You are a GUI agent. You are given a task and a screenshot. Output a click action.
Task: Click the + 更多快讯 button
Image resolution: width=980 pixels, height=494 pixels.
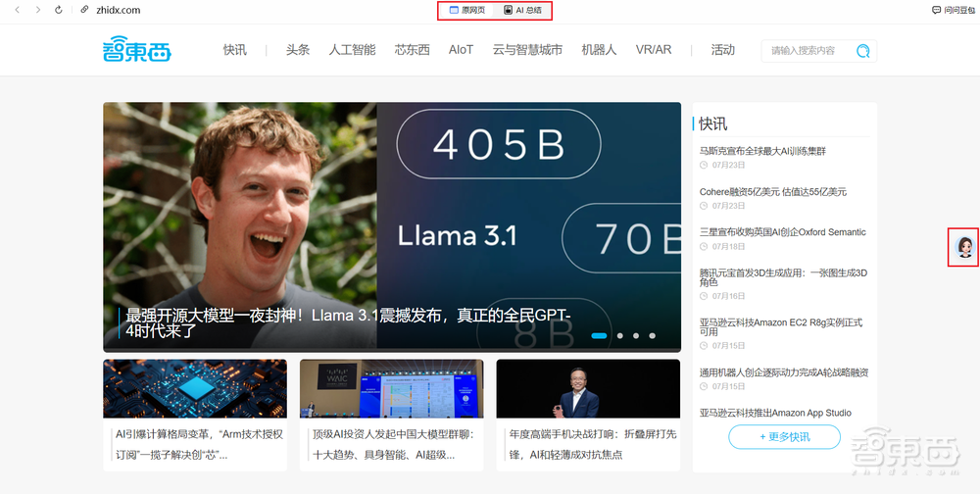(x=784, y=437)
